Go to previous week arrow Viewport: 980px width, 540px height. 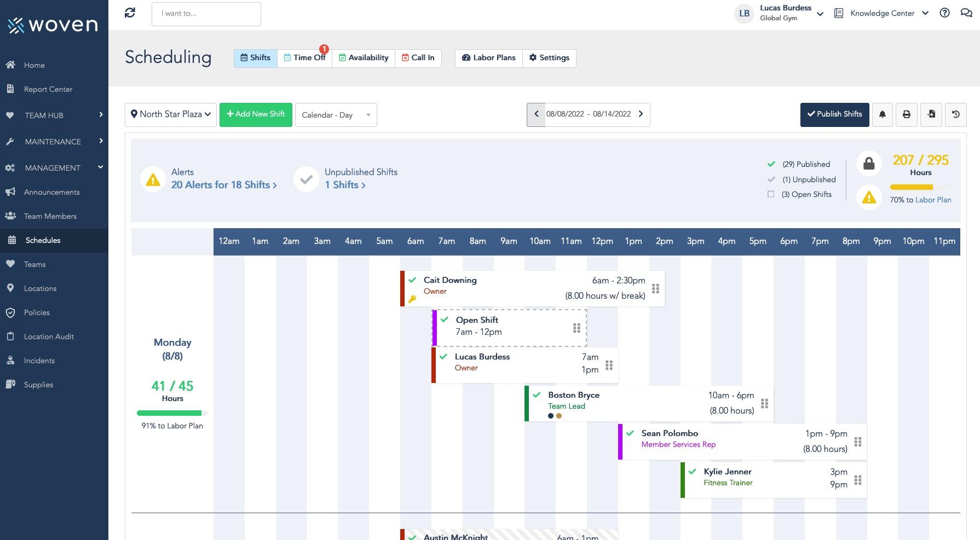pyautogui.click(x=536, y=114)
